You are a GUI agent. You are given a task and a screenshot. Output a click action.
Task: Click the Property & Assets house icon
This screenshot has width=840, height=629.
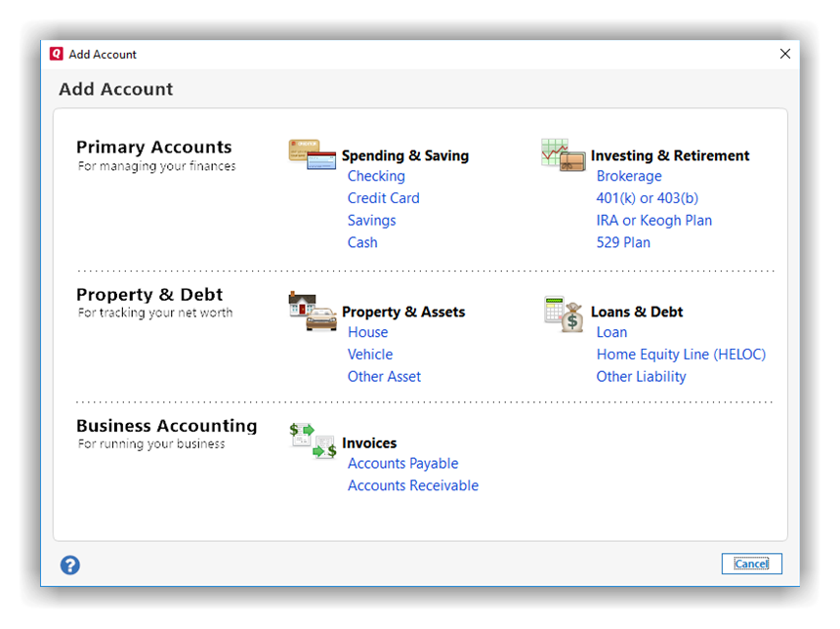pos(313,311)
